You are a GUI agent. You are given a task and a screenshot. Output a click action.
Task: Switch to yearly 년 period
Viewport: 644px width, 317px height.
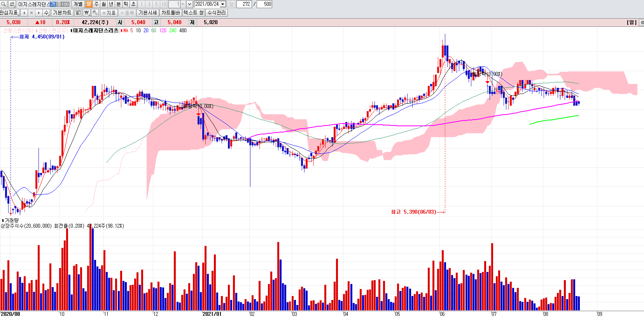click(111, 4)
